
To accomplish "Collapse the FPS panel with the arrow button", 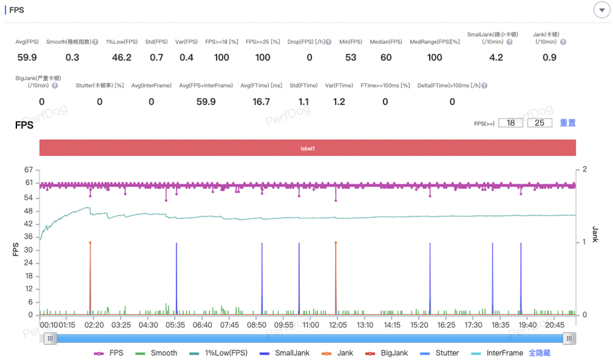I will (601, 10).
